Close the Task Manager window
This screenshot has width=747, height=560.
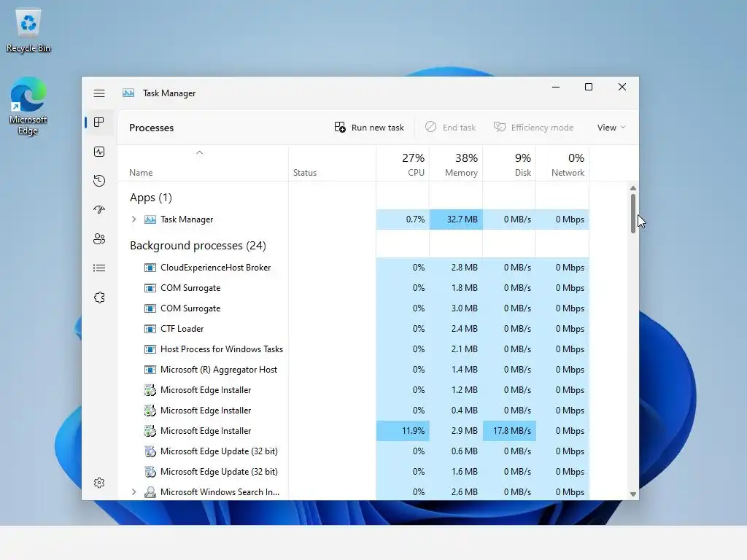(622, 87)
